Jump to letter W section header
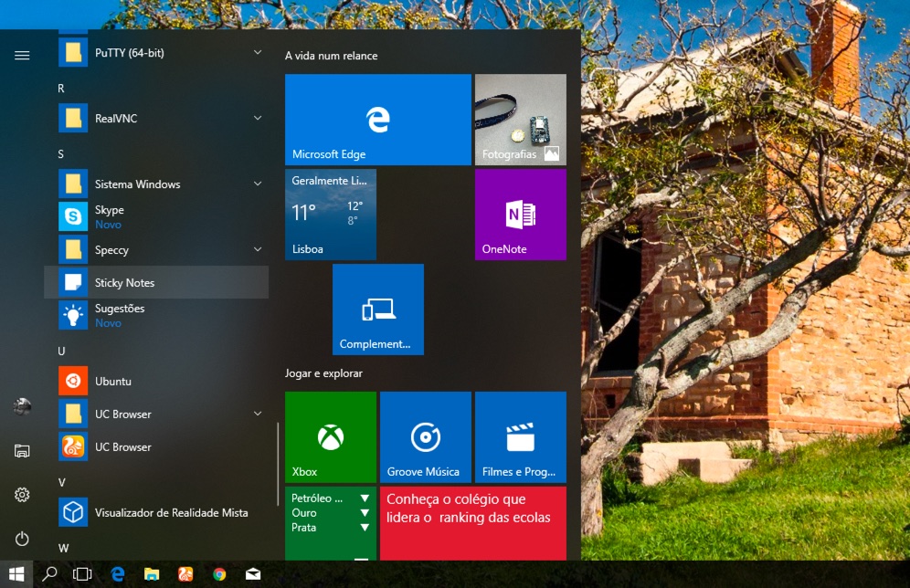The image size is (910, 588). pos(63,548)
